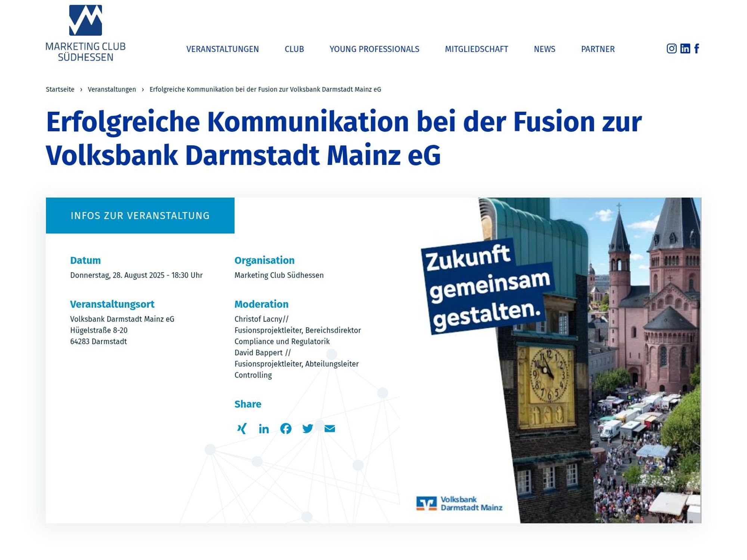Open the LinkedIn icon in the header

[685, 49]
